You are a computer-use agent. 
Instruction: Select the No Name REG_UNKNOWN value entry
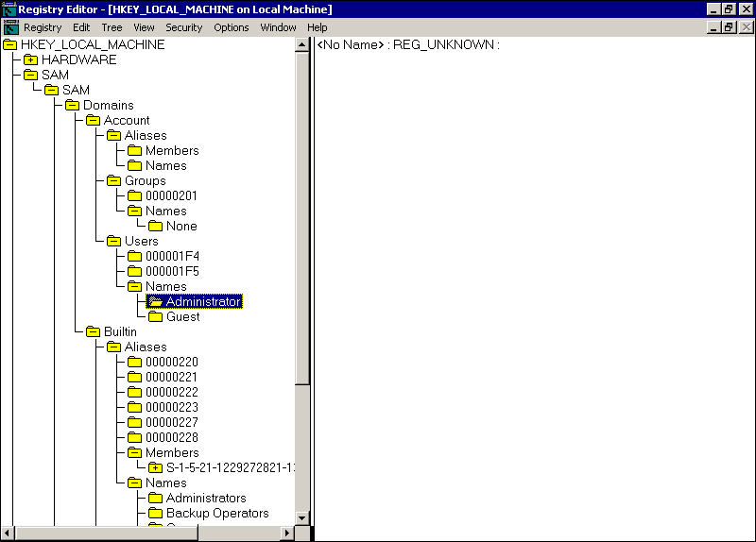[x=408, y=44]
